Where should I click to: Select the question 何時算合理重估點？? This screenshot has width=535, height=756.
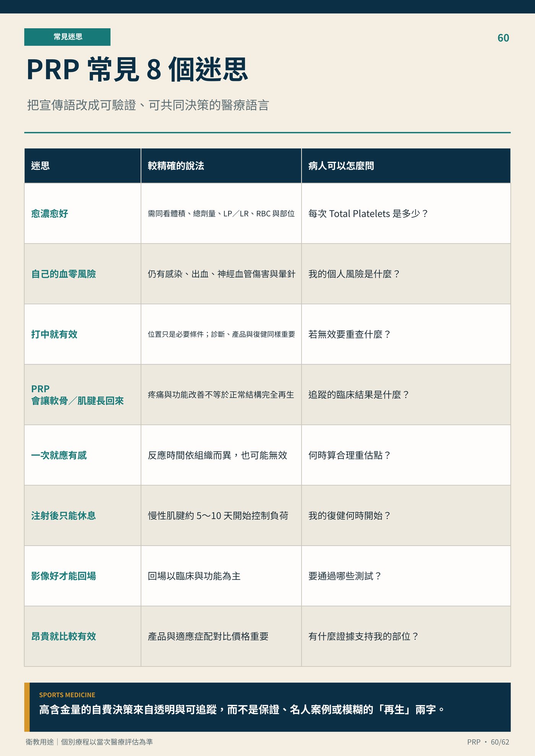tap(406, 455)
